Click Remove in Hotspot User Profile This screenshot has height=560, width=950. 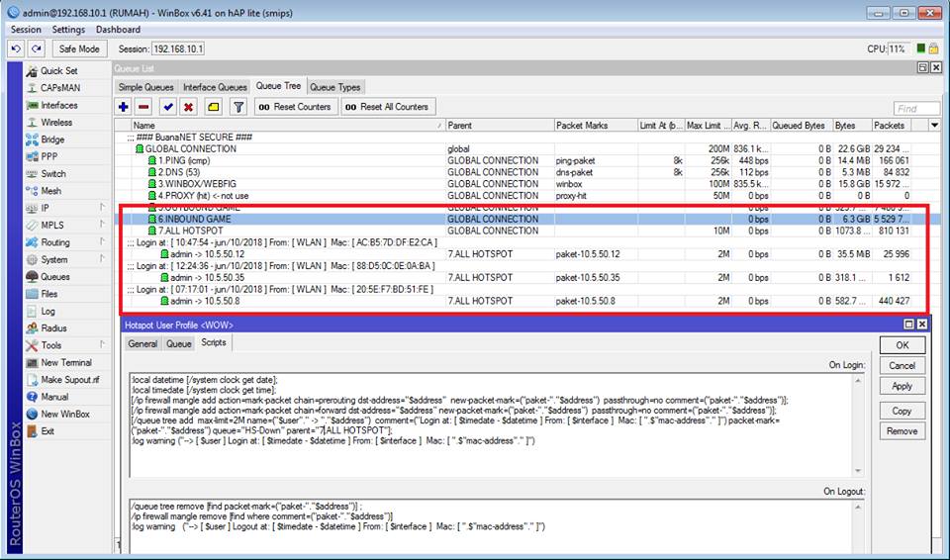pyautogui.click(x=902, y=431)
